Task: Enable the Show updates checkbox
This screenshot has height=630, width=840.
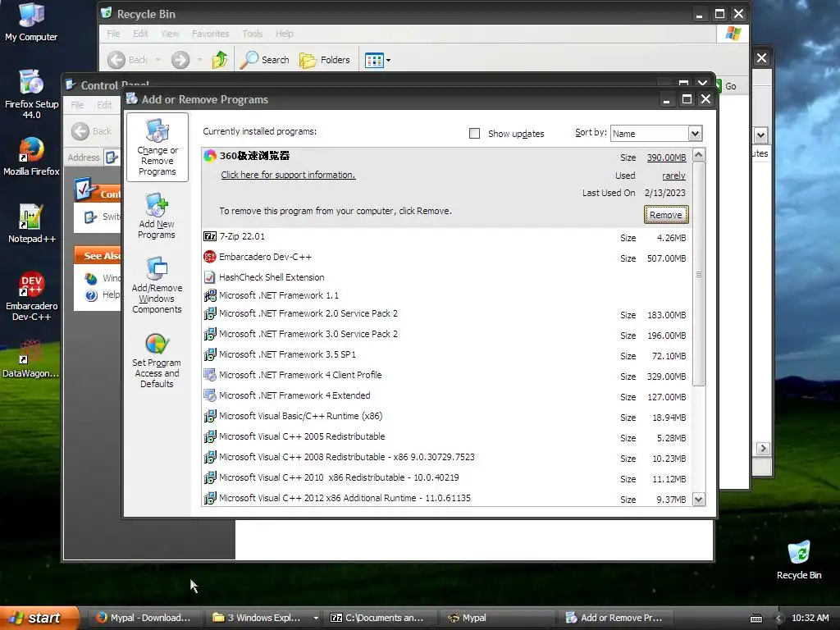Action: click(x=475, y=134)
